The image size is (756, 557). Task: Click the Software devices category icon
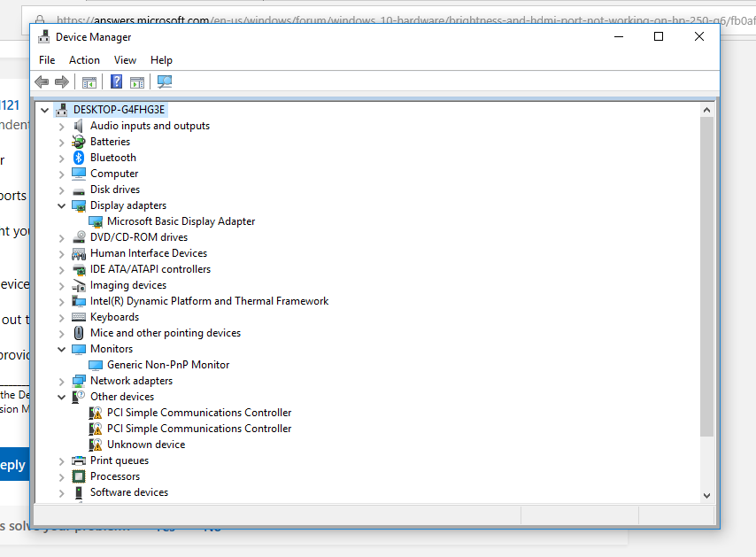tap(79, 492)
